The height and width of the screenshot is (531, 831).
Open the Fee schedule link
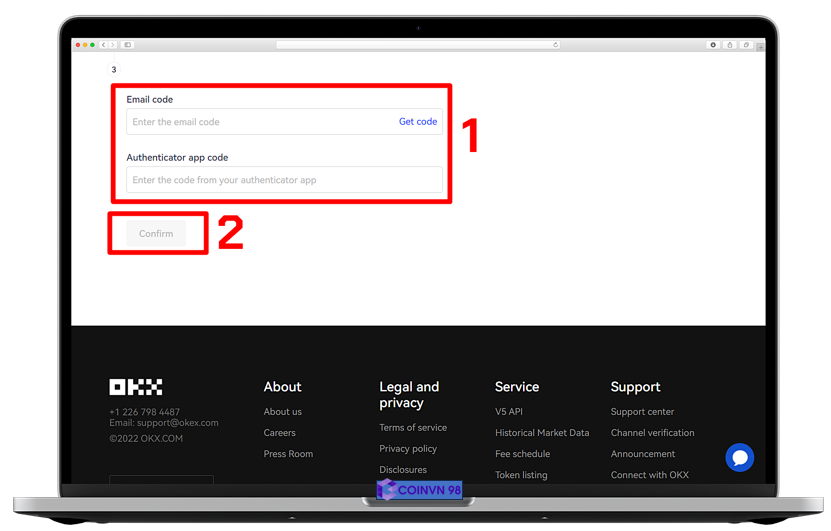pos(522,454)
